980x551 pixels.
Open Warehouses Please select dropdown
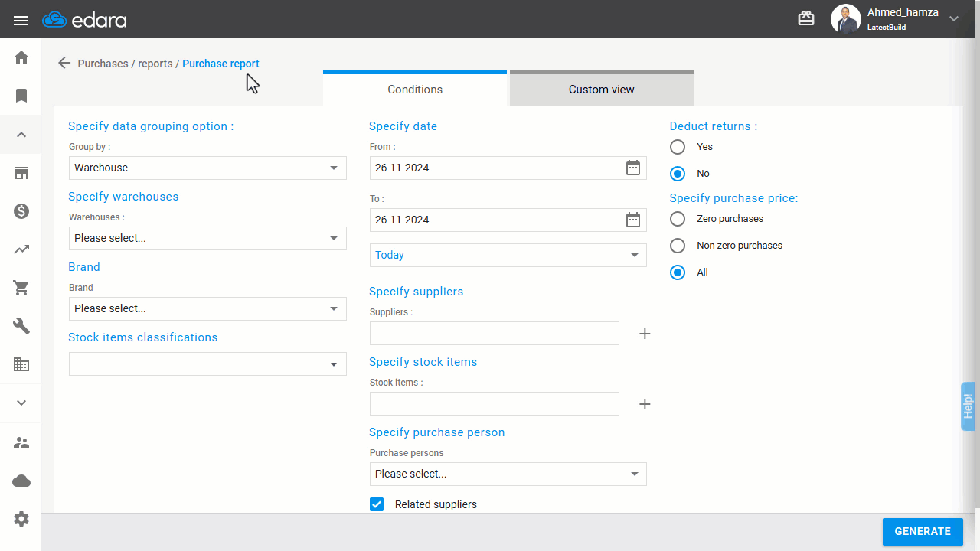click(207, 238)
